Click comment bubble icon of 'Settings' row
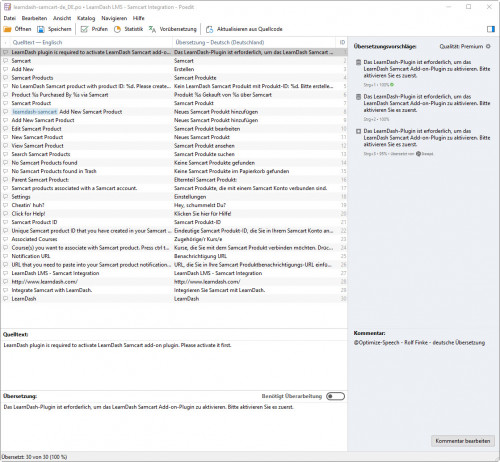This screenshot has width=500, height=462. click(x=5, y=197)
